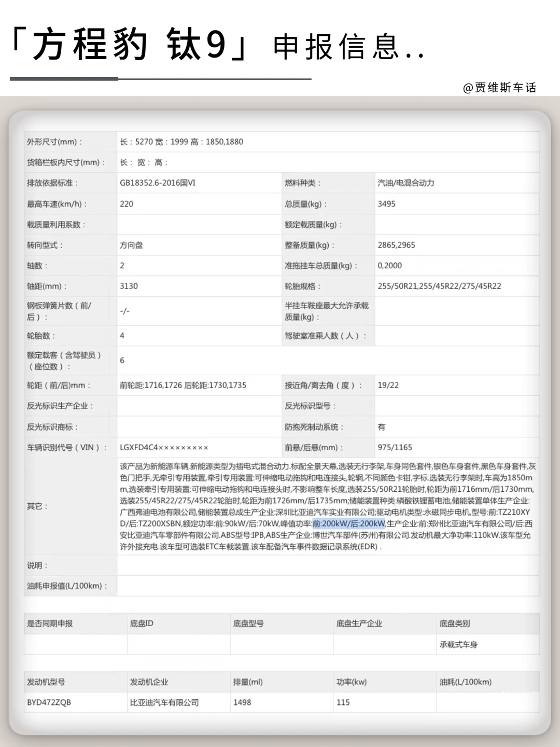Screen dimensions: 560x747
Task: Click the @贾维斯车话 author tag
Action: pos(499,88)
